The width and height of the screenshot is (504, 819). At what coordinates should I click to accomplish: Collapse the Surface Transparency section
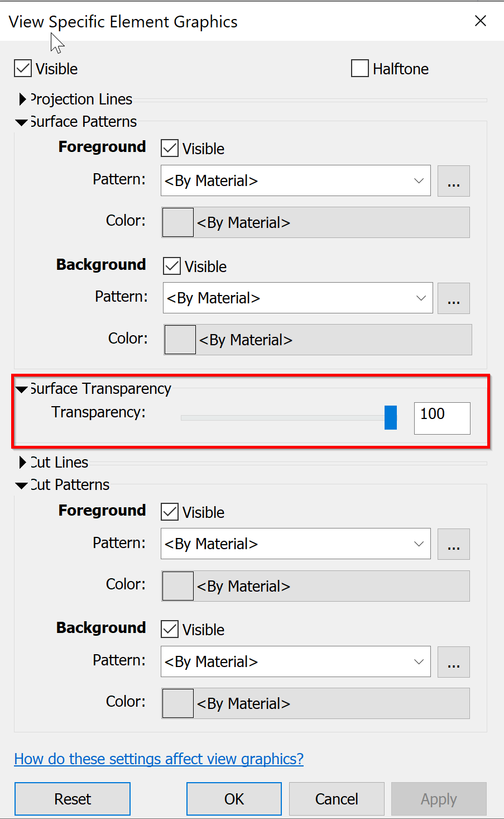(x=21, y=388)
